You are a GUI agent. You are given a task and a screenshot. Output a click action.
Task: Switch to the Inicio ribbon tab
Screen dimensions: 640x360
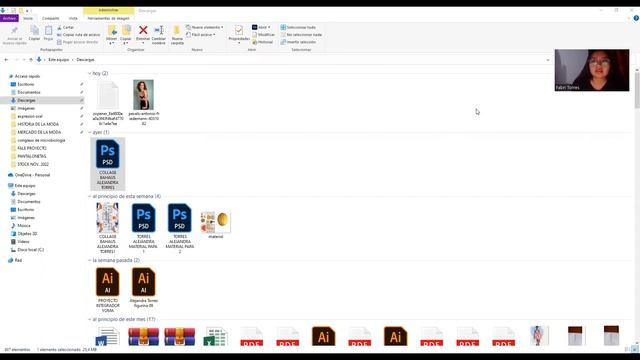(28, 18)
